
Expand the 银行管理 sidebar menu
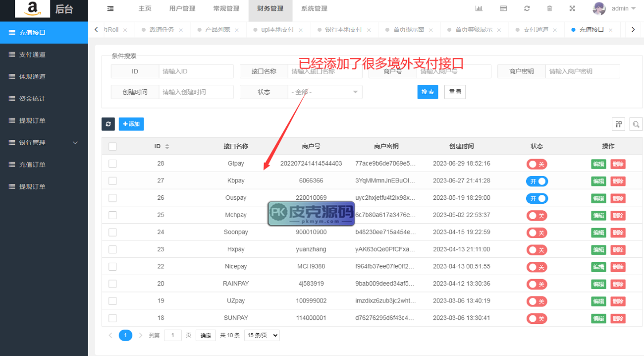[44, 143]
